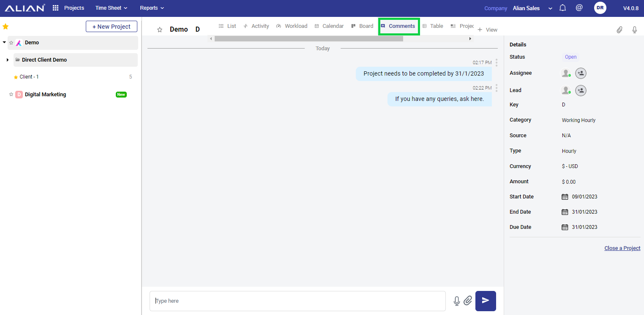Click the New Project button
Screen dimensions: 644x315
pos(112,27)
